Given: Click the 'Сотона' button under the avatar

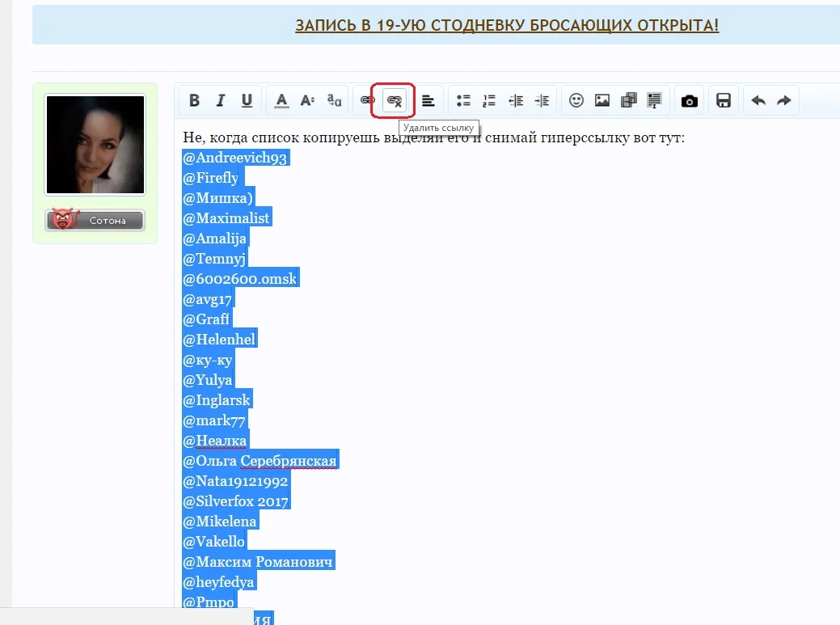Looking at the screenshot, I should (95, 219).
